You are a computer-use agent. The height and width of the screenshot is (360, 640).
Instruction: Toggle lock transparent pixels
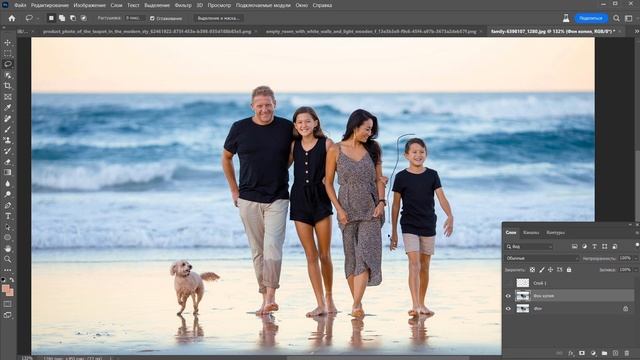point(532,270)
